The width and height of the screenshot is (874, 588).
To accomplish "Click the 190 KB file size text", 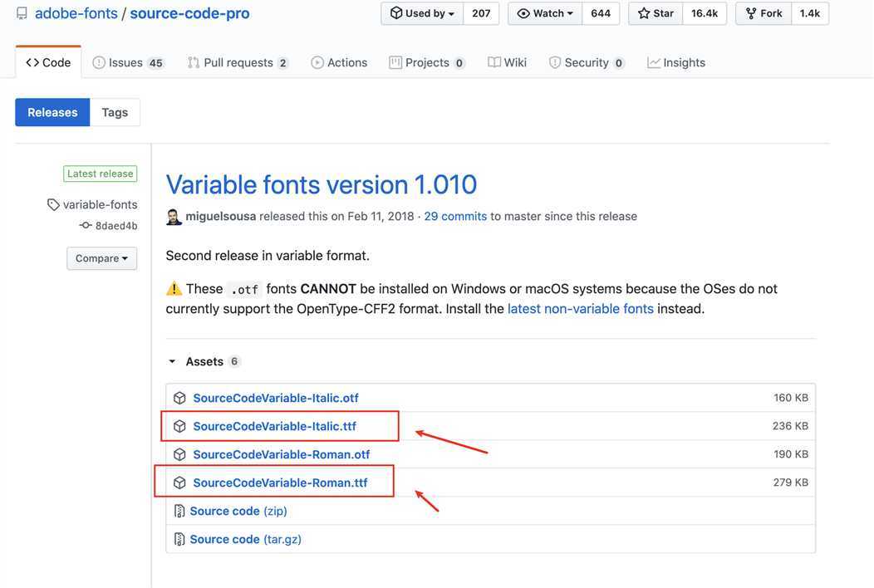I will click(x=790, y=454).
